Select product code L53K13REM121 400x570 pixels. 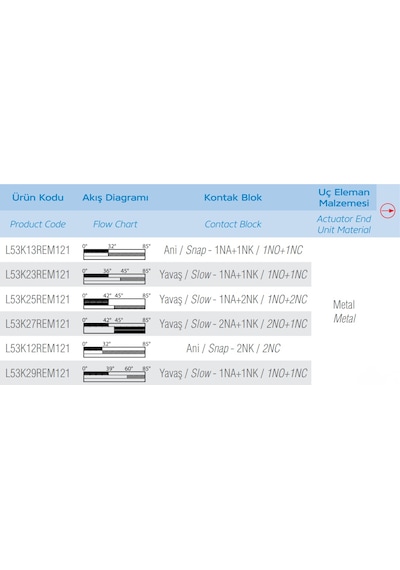37,250
